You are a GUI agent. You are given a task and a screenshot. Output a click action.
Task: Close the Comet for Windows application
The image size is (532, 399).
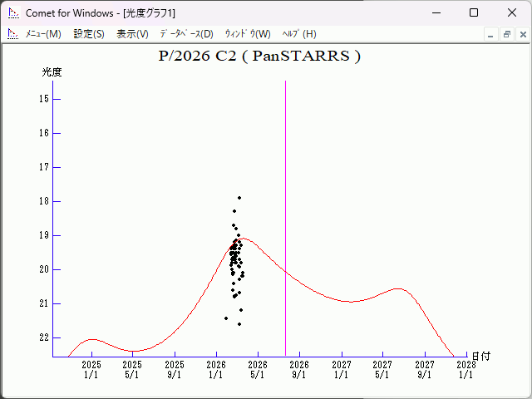[511, 13]
